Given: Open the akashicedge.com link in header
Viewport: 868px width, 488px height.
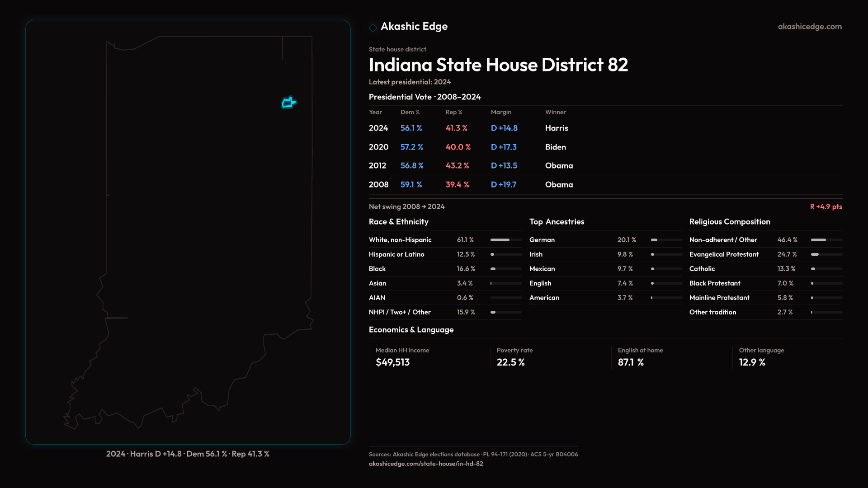Looking at the screenshot, I should click(809, 27).
